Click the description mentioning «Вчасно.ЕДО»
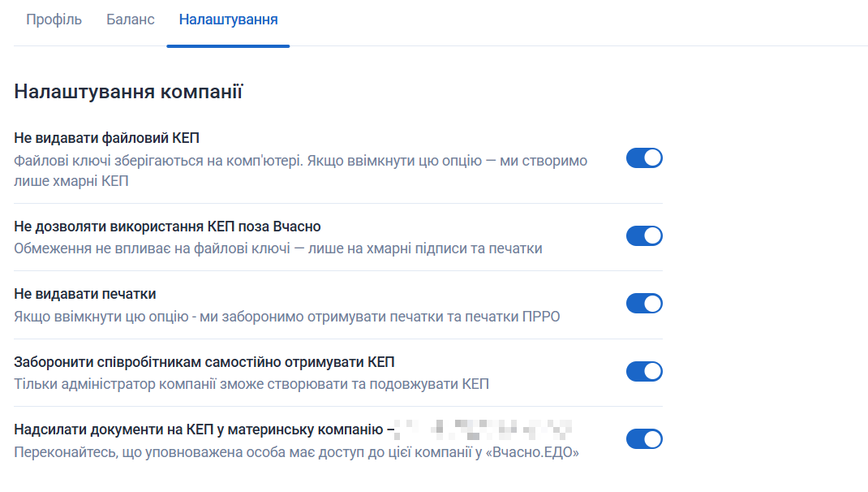The image size is (868, 492). 296,452
